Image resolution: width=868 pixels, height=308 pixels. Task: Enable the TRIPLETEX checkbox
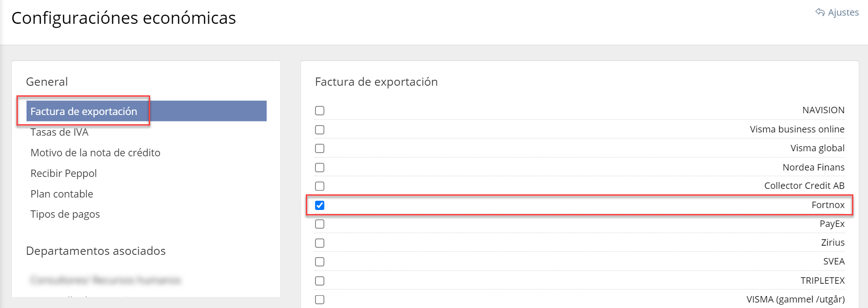(x=320, y=280)
